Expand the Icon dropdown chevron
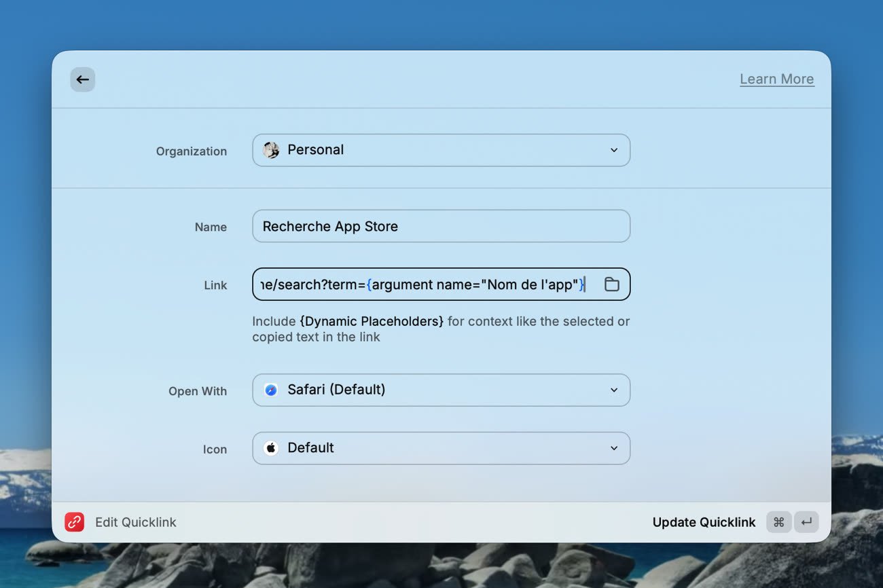883x588 pixels. (x=613, y=448)
